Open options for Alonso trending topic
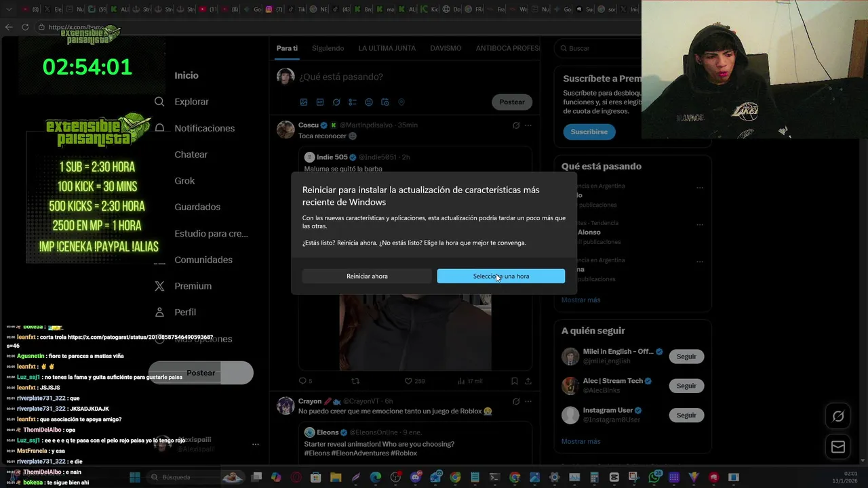This screenshot has width=868, height=488. pyautogui.click(x=700, y=224)
